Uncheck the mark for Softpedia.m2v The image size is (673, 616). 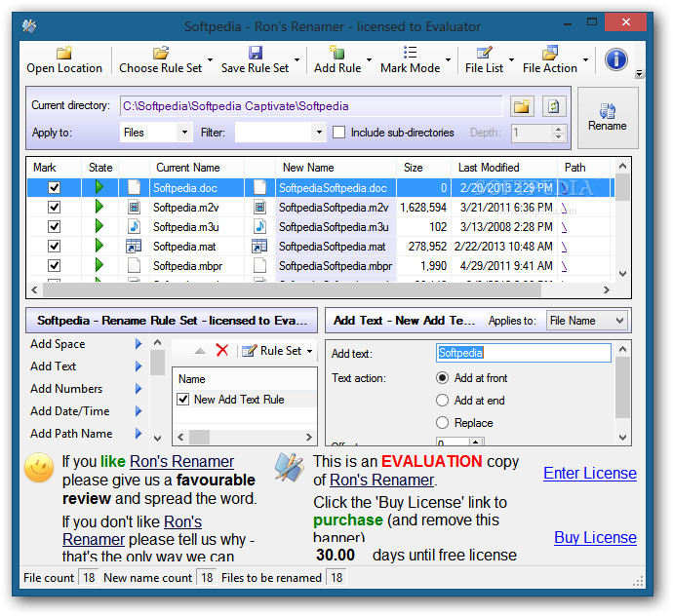(54, 208)
